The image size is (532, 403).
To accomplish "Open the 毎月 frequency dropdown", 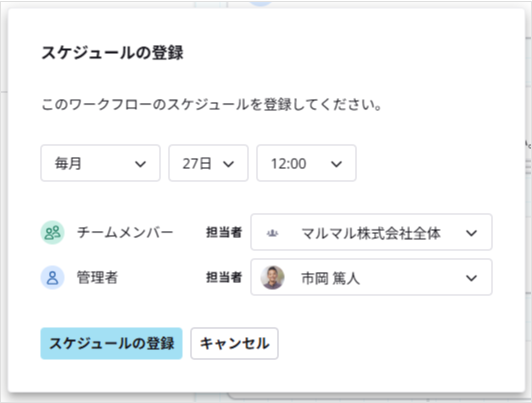I will (x=100, y=163).
